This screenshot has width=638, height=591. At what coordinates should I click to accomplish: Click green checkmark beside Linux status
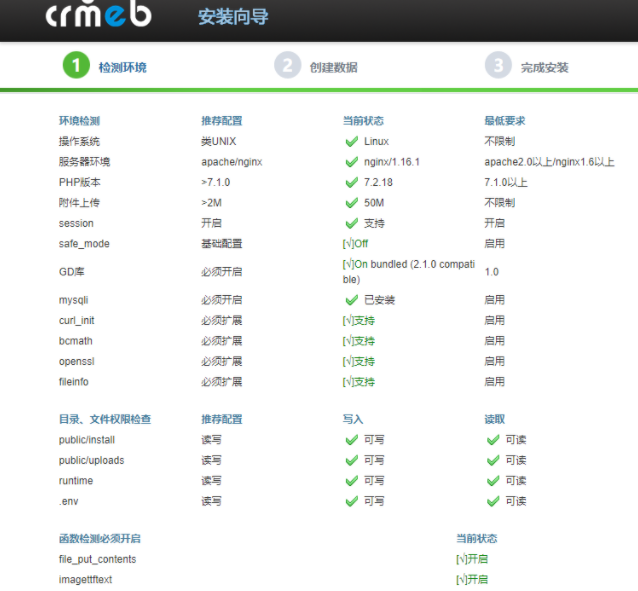point(351,142)
